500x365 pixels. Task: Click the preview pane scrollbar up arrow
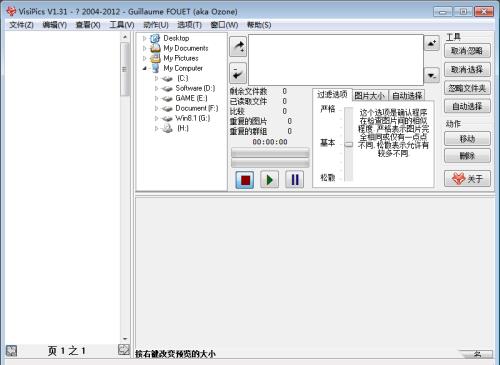tap(125, 37)
